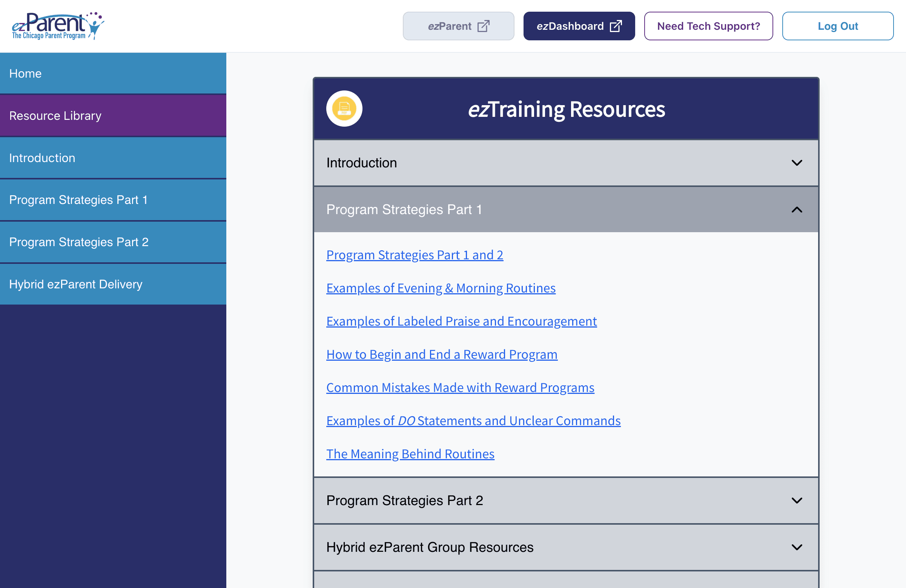Open the ezDashboard button

point(579,26)
